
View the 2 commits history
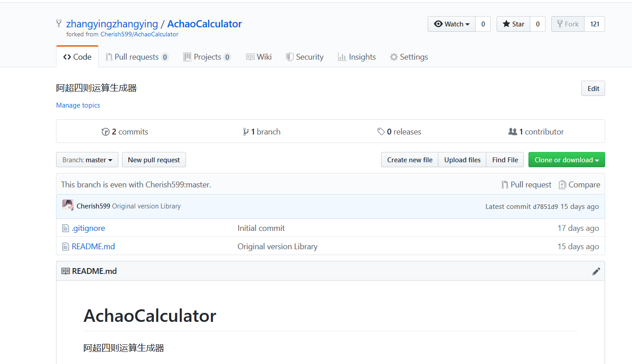125,132
